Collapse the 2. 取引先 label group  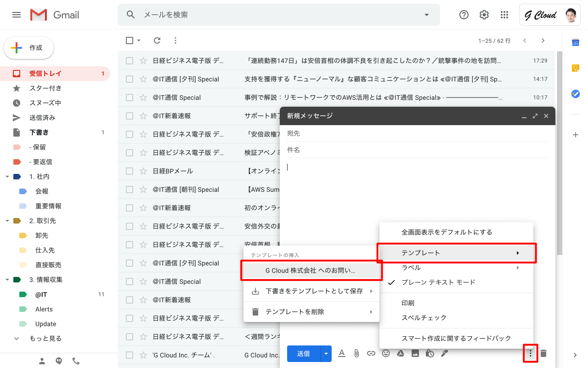pos(7,221)
